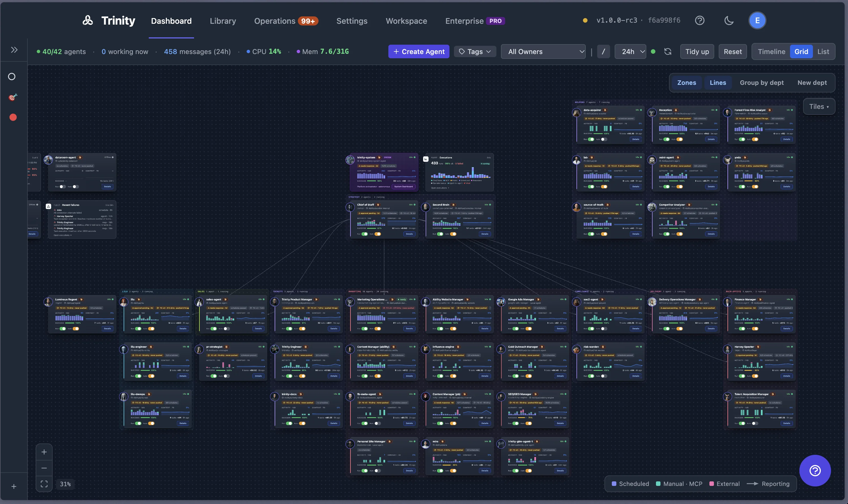Click the New dept button
Screen dimensions: 848x504
812,83
